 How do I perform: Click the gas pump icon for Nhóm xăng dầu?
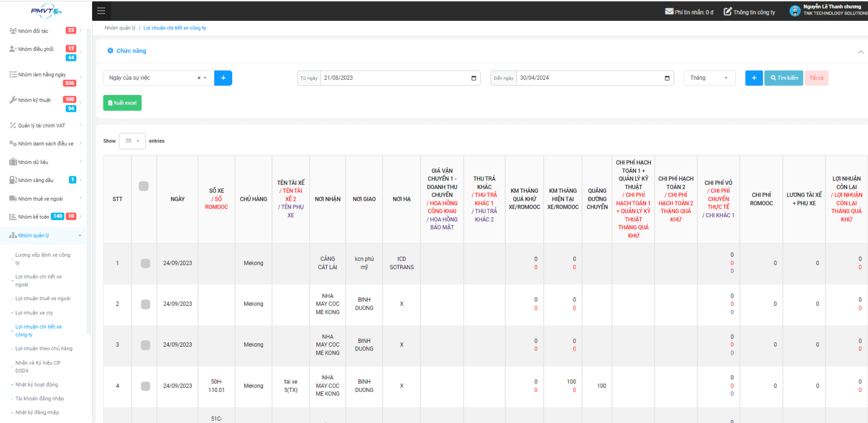pyautogui.click(x=12, y=180)
